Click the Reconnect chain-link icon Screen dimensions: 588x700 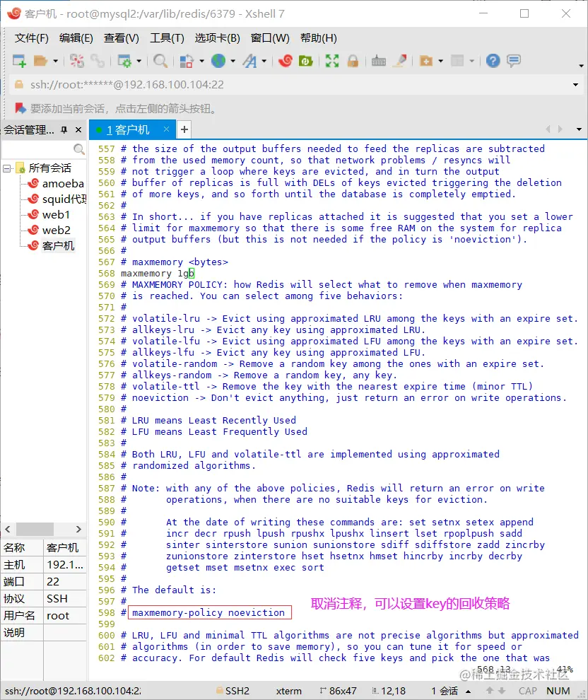point(98,61)
